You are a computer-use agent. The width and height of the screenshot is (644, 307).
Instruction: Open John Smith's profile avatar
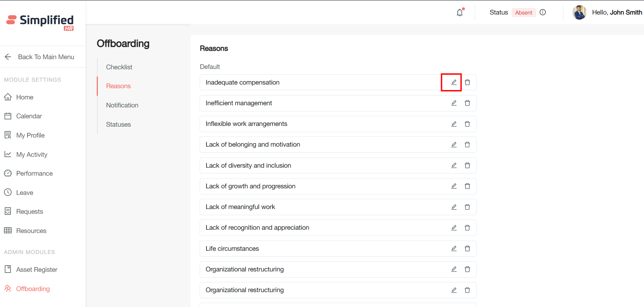579,12
